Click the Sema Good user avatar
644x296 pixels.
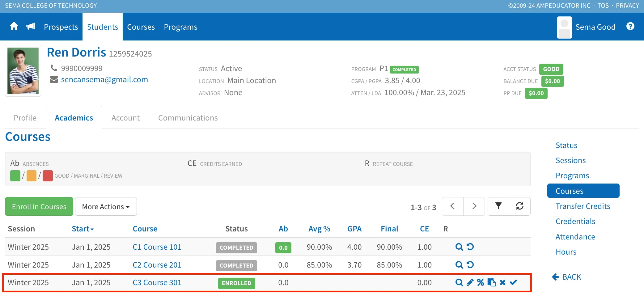(x=564, y=27)
